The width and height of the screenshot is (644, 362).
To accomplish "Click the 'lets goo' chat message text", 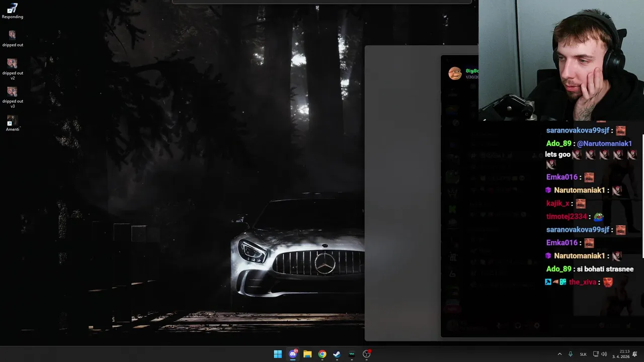I will coord(557,154).
